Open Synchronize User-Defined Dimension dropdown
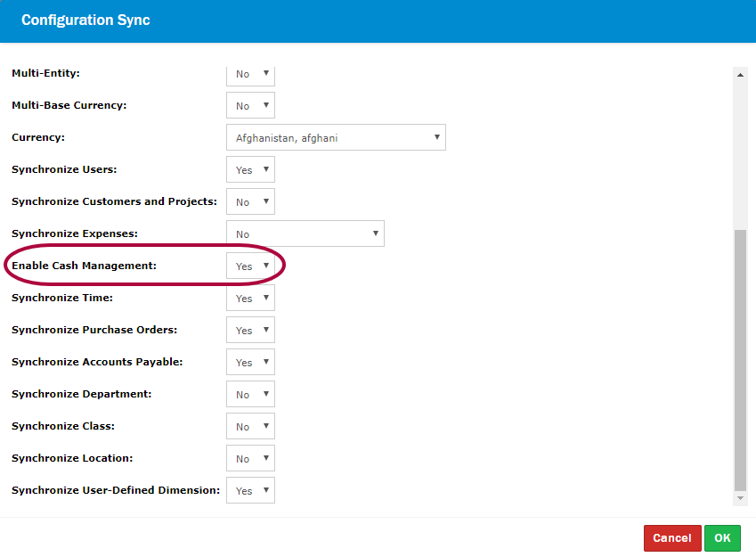Viewport: 756px width, 557px height. coord(250,491)
